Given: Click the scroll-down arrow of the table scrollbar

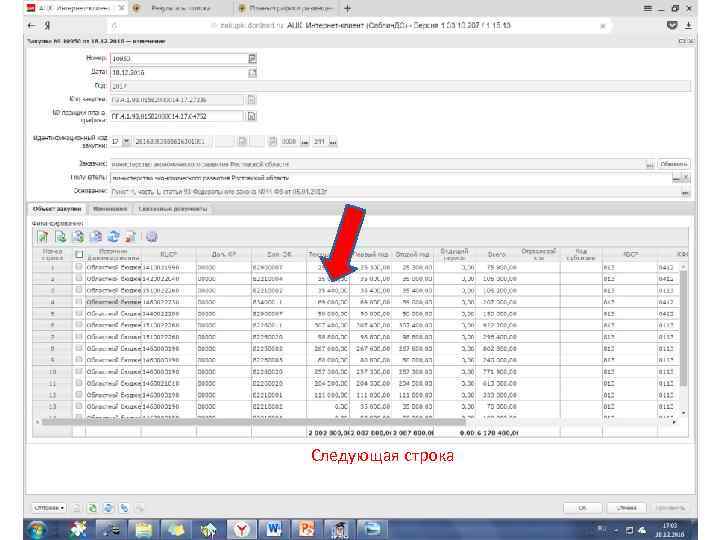Looking at the screenshot, I should pyautogui.click(x=683, y=413).
